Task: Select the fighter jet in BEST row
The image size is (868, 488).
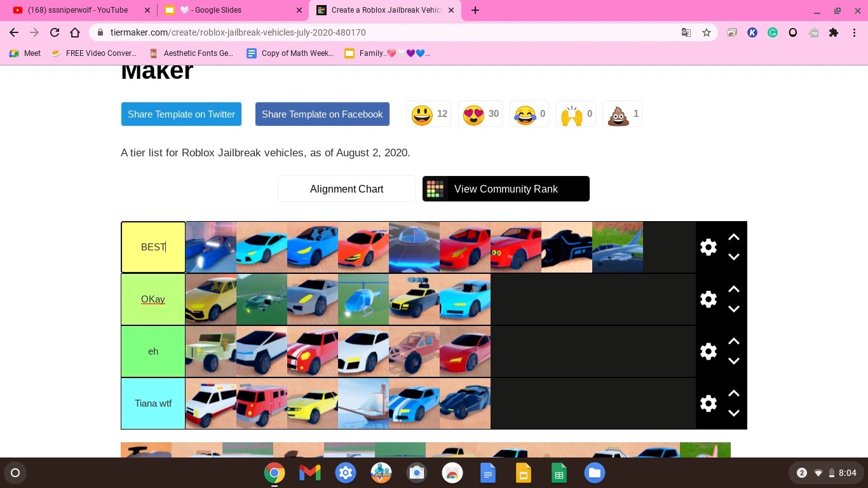Action: tap(618, 247)
